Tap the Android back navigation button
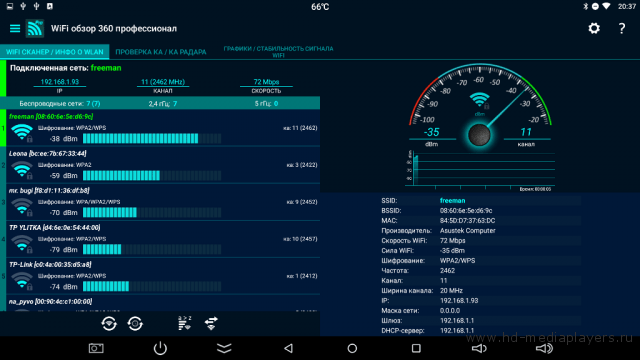 (289, 348)
